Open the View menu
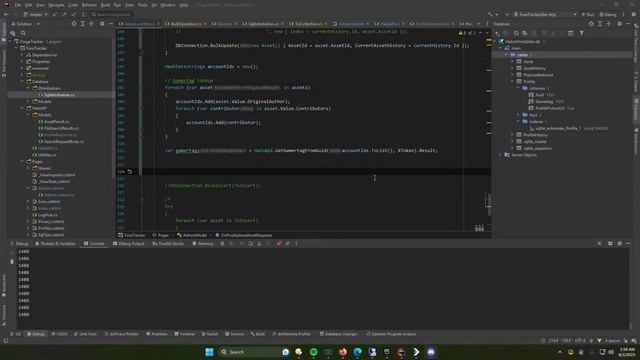 [x=40, y=5]
